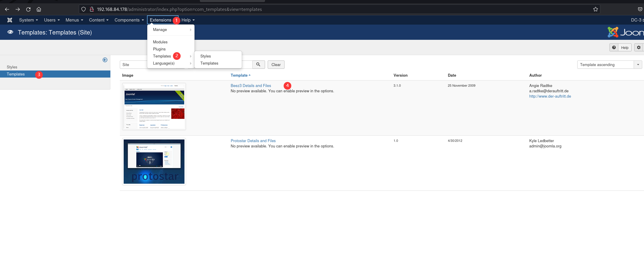
Task: Sort by the Template column header
Action: [241, 75]
